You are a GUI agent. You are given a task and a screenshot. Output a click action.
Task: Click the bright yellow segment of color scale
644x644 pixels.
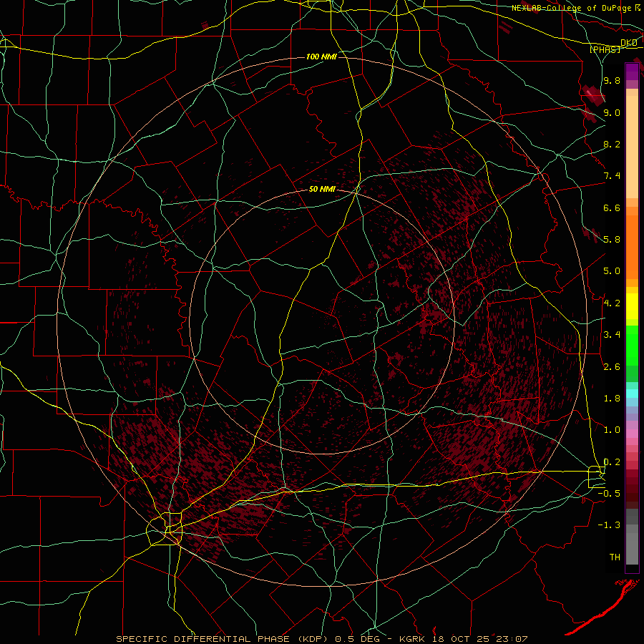coord(632,306)
